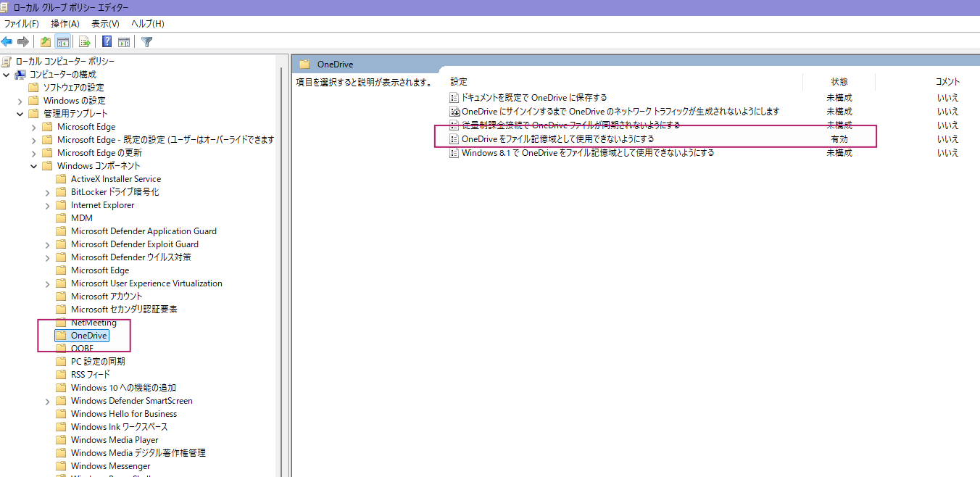Select the PC 設定の同期 tree item
The width and height of the screenshot is (980, 477).
[x=98, y=362]
